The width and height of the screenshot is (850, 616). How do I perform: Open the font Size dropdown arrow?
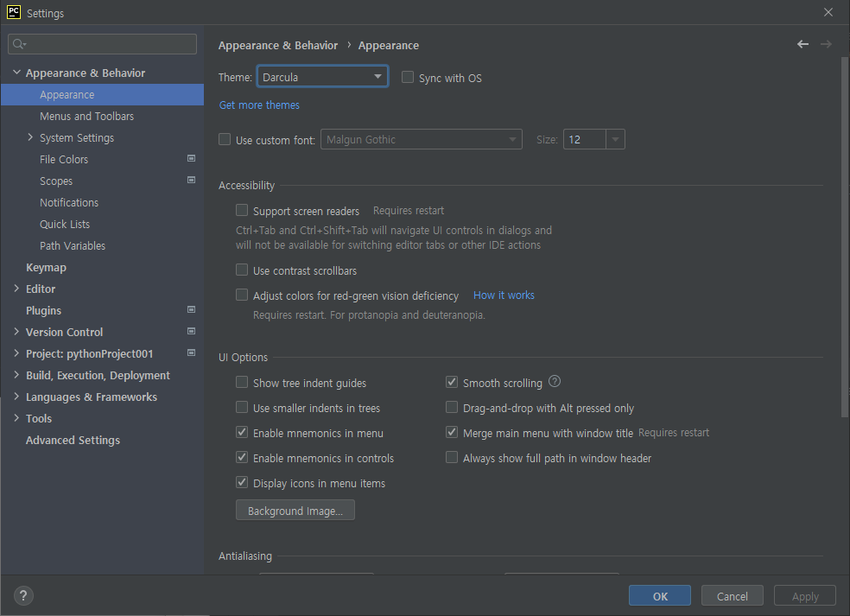[x=615, y=139]
